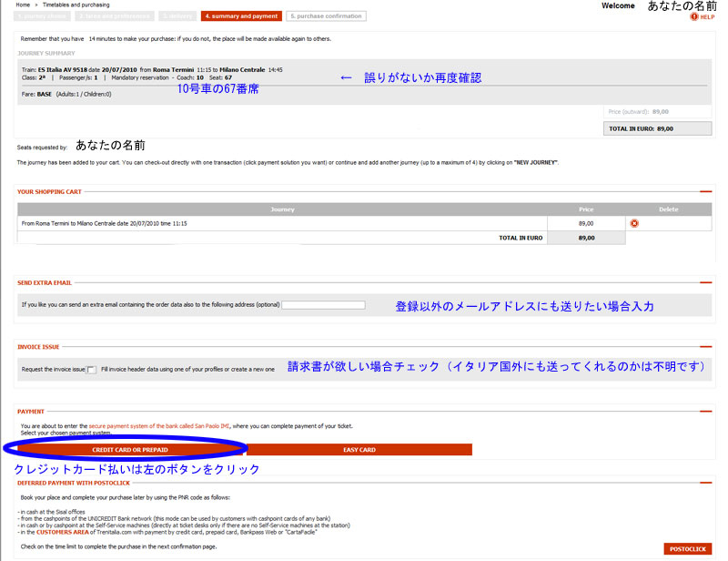728x561 pixels.
Task: Click the 'JOURNEY SUMMARY' heading
Action: (46, 53)
